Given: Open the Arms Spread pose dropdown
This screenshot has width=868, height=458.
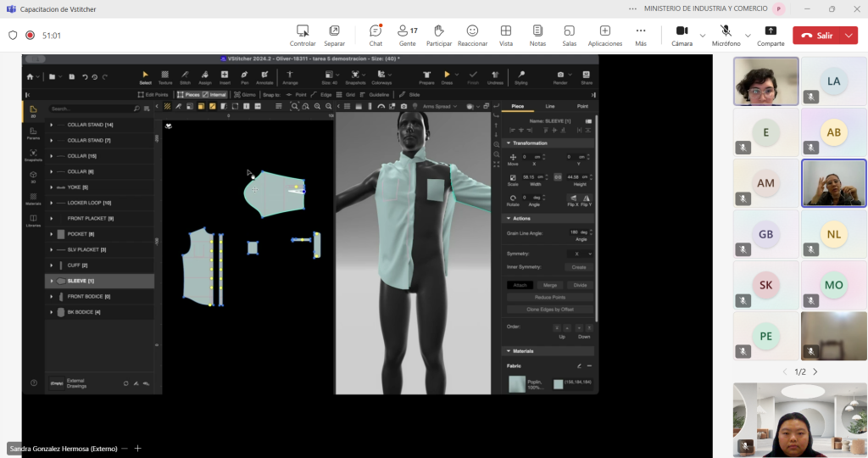Looking at the screenshot, I should point(440,106).
